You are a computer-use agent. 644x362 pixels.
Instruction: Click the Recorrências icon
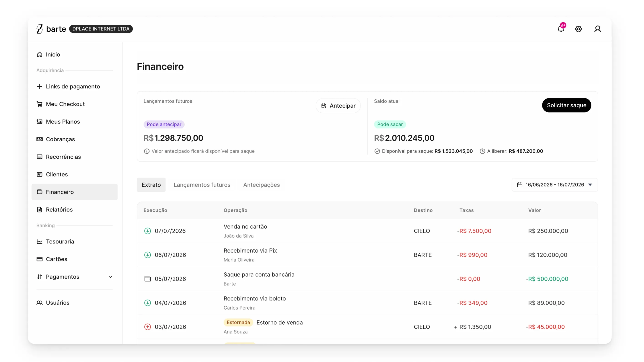pyautogui.click(x=39, y=157)
